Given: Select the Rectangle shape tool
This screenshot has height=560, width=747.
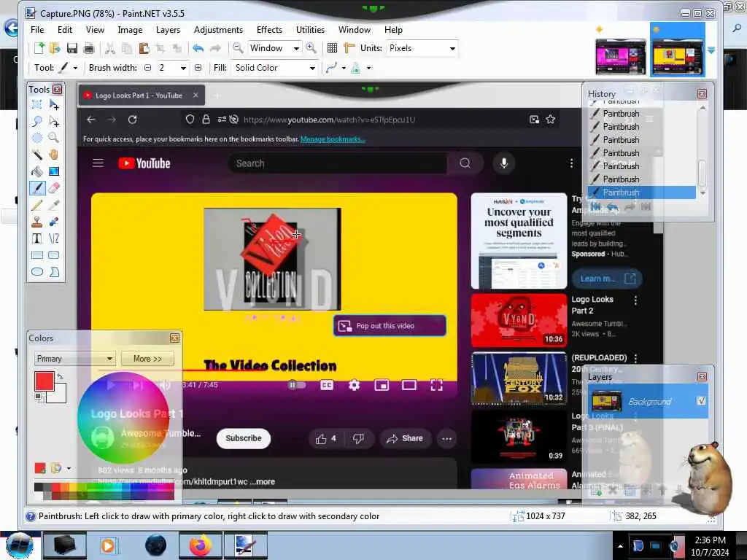Looking at the screenshot, I should [x=36, y=254].
